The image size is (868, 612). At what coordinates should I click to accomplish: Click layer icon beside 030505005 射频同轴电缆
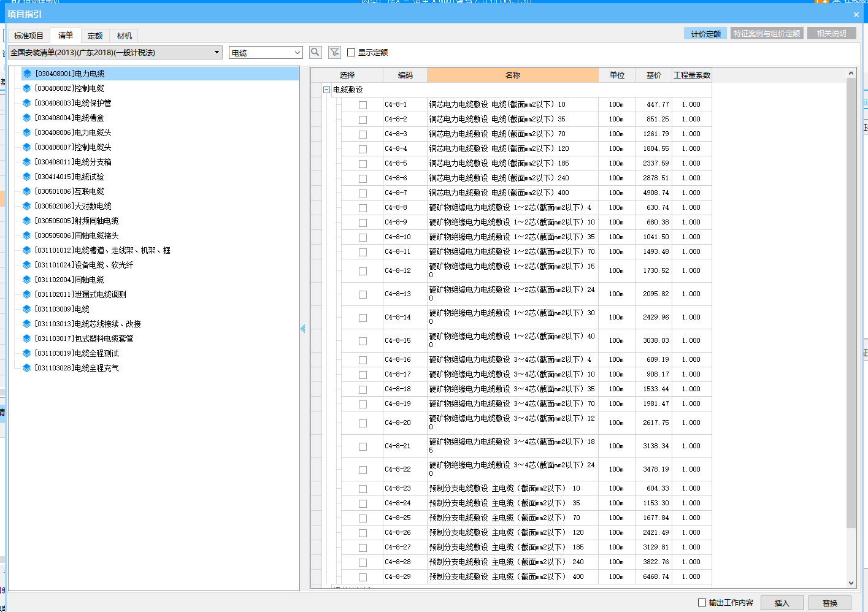click(27, 221)
